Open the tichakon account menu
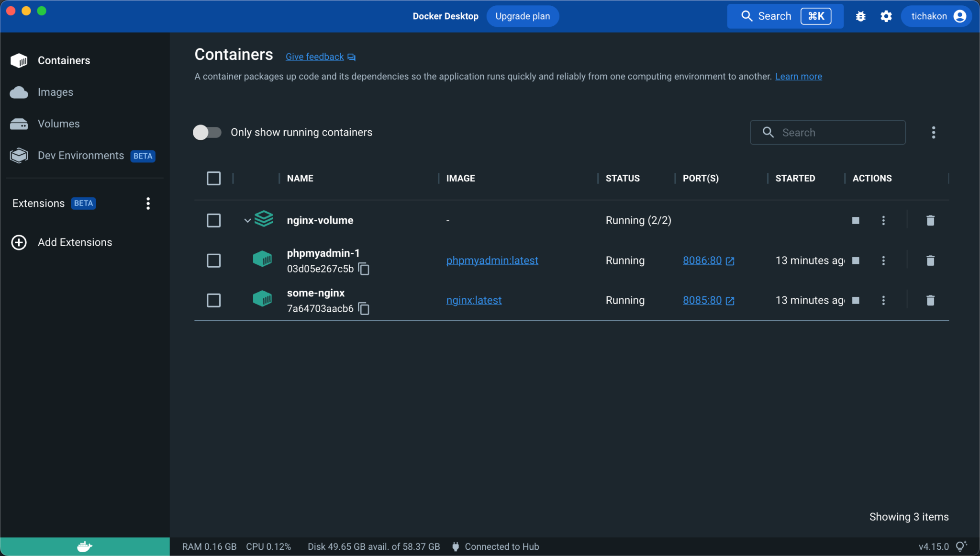 [935, 16]
